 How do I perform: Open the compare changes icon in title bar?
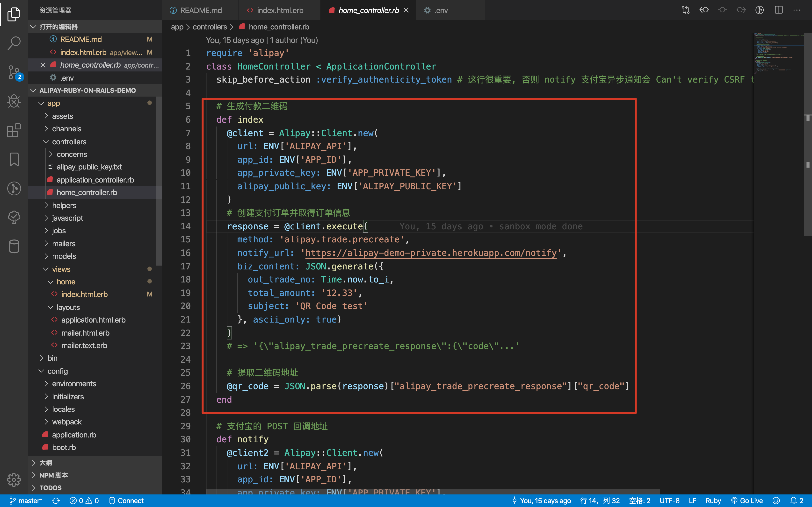point(686,10)
